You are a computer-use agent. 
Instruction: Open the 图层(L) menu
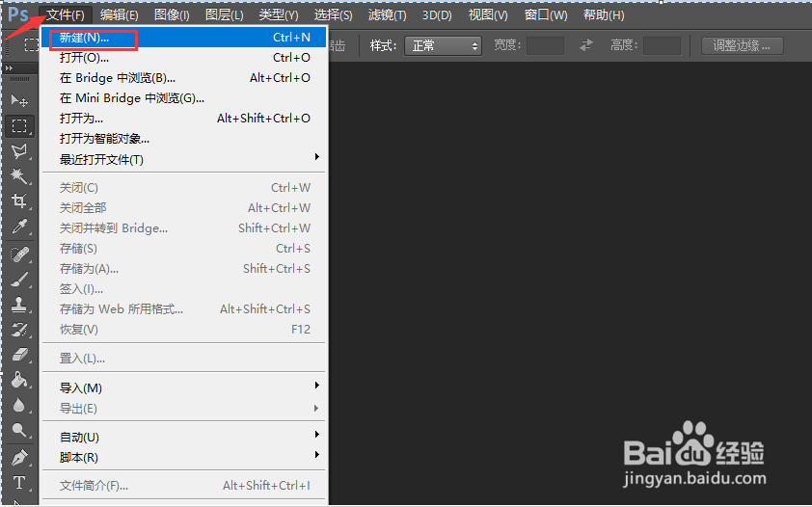click(x=225, y=15)
